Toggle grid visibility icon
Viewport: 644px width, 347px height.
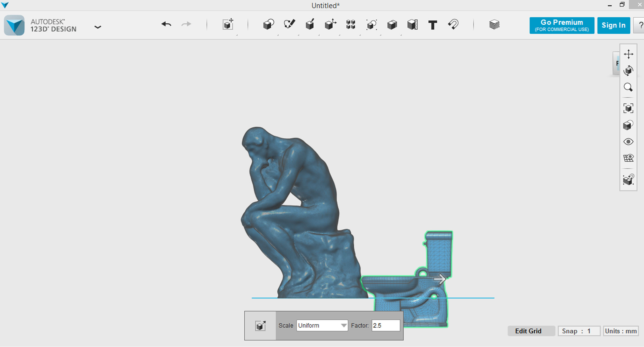point(628,158)
